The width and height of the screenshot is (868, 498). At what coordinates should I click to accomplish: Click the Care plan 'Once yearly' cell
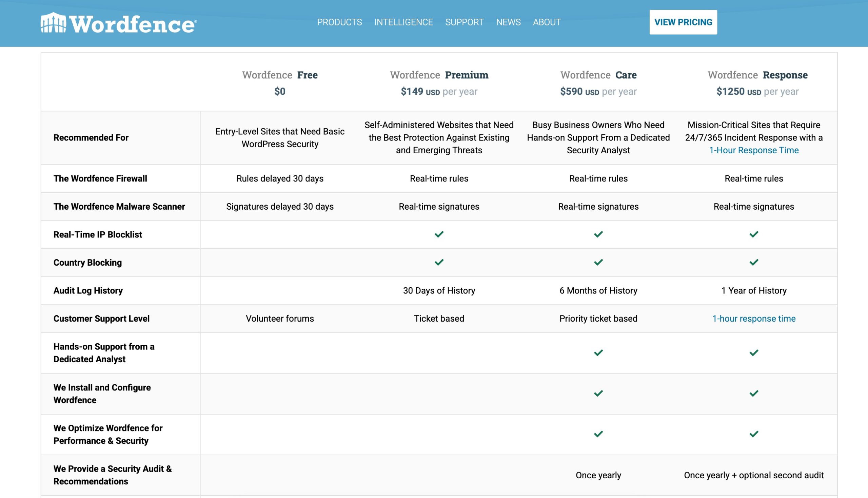(598, 475)
